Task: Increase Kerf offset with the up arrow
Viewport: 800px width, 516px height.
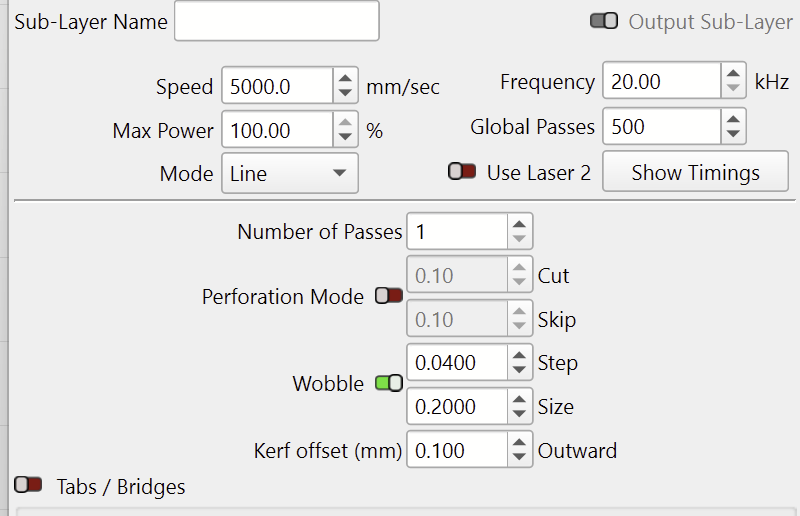Action: [x=519, y=443]
